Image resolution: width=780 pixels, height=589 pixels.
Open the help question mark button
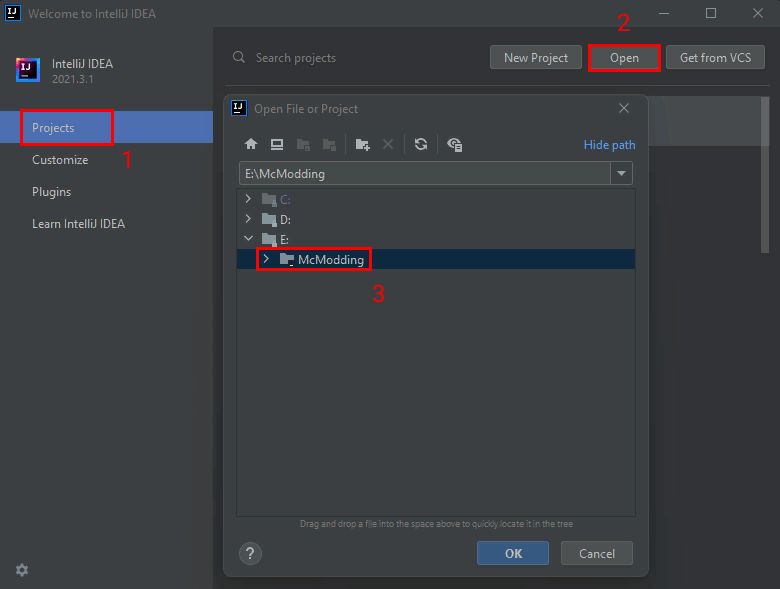point(251,553)
